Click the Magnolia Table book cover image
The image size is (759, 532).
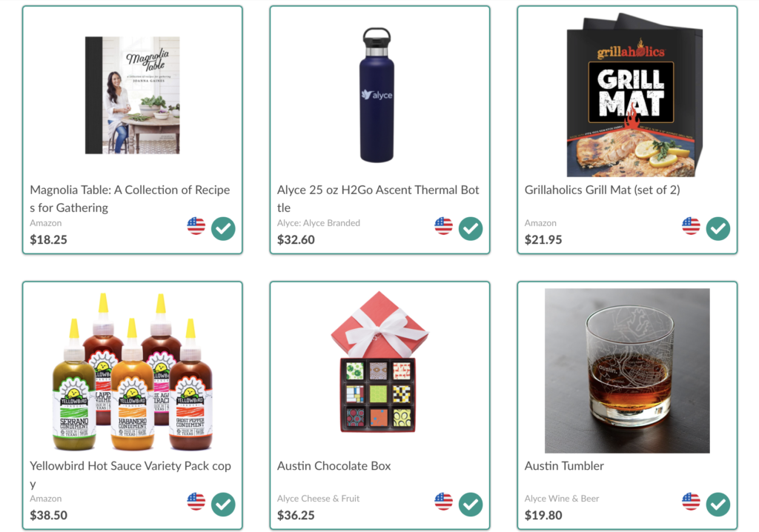point(133,95)
